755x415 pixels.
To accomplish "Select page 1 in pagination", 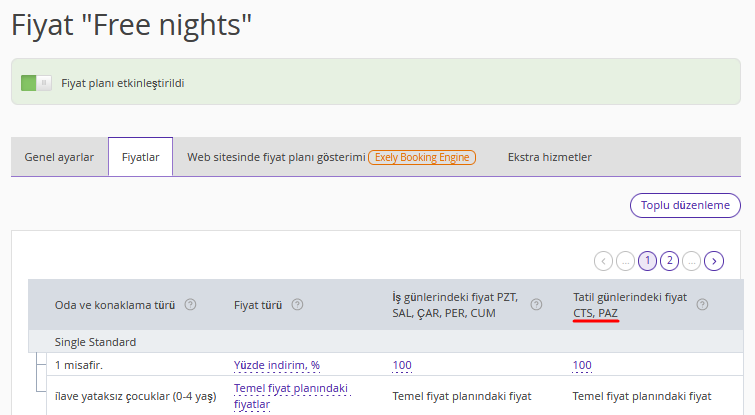I will (648, 261).
